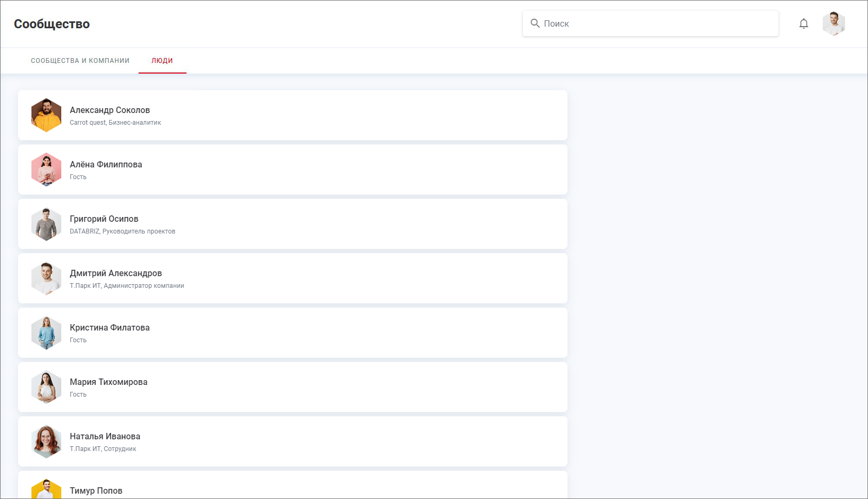868x499 pixels.
Task: Open the user profile avatar in header
Action: pos(833,24)
